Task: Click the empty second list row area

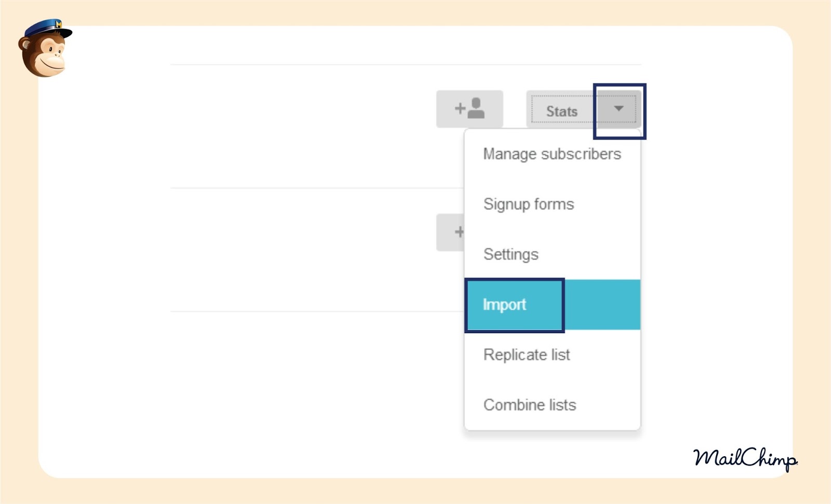Action: [301, 249]
